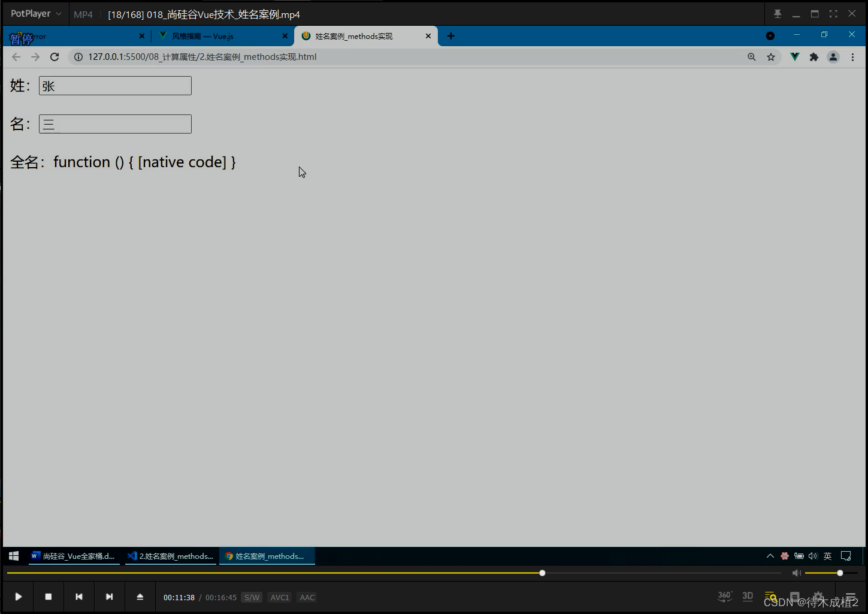
Task: Open the VS Code taskbar item
Action: pos(171,556)
